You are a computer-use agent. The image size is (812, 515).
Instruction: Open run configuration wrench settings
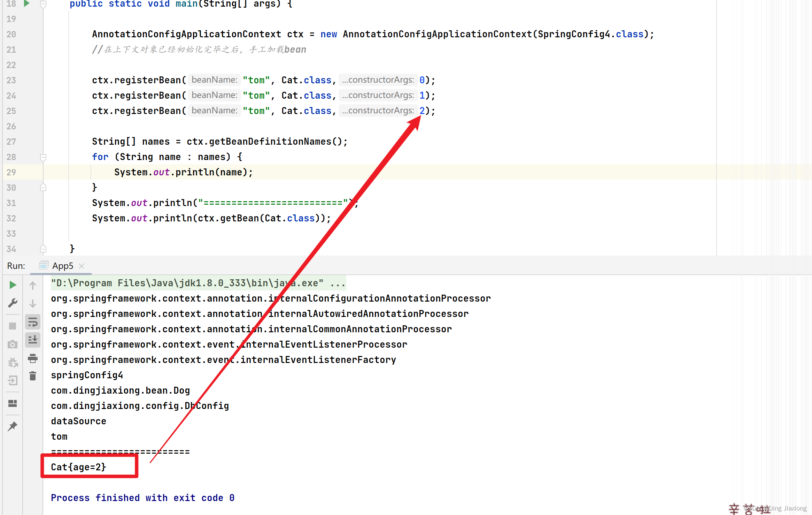pos(13,303)
